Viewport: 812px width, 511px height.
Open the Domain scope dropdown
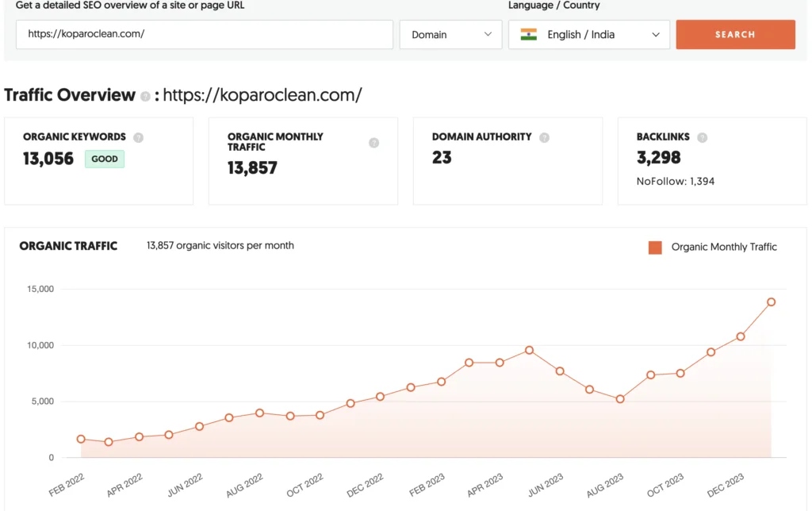[450, 34]
